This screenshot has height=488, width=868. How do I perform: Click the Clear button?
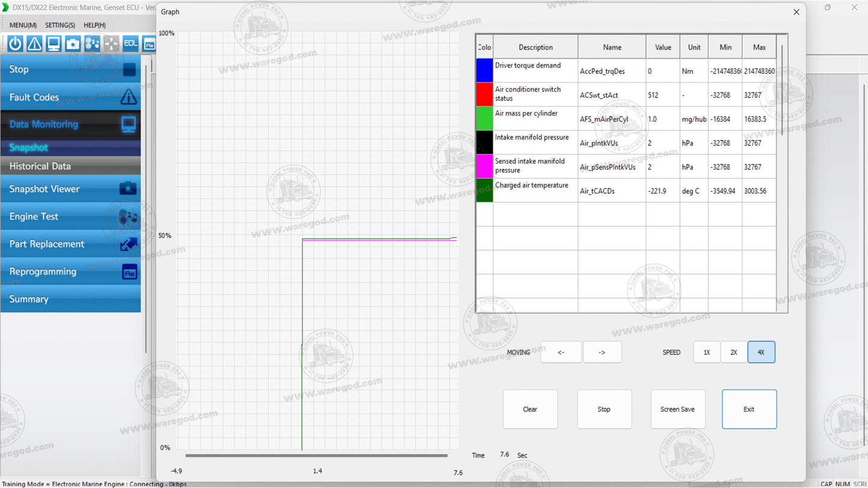(530, 409)
